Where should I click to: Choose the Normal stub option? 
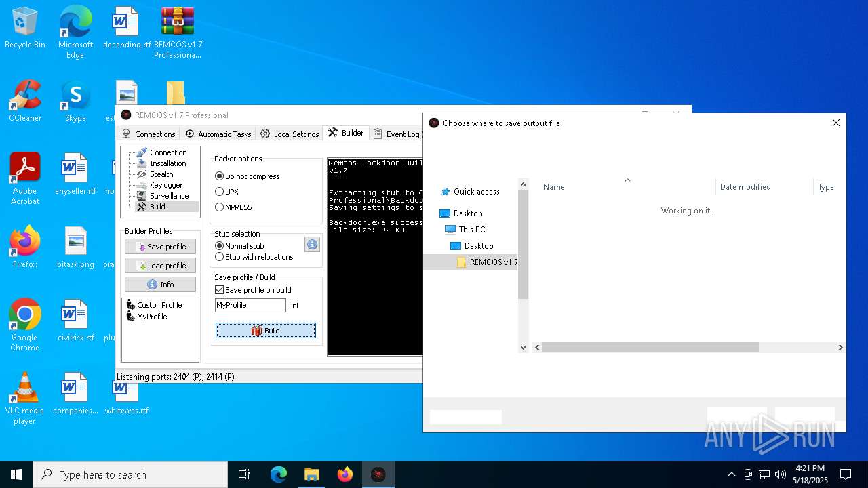tap(240, 246)
